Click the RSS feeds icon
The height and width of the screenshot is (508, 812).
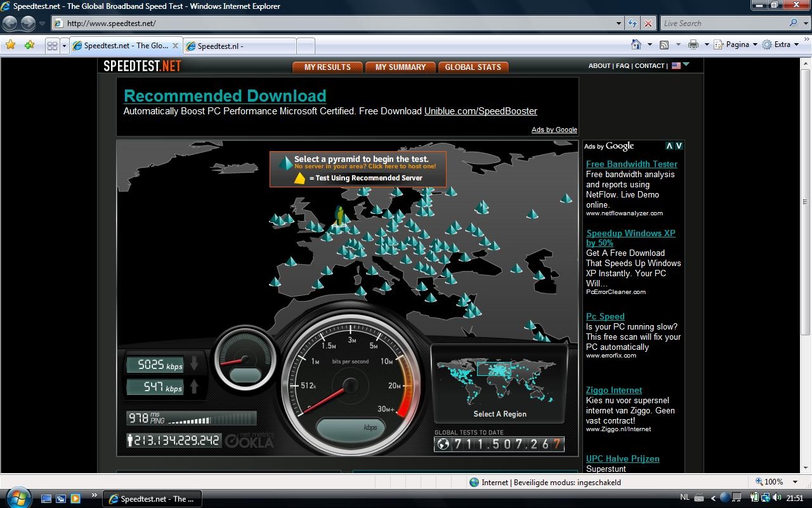click(x=664, y=44)
